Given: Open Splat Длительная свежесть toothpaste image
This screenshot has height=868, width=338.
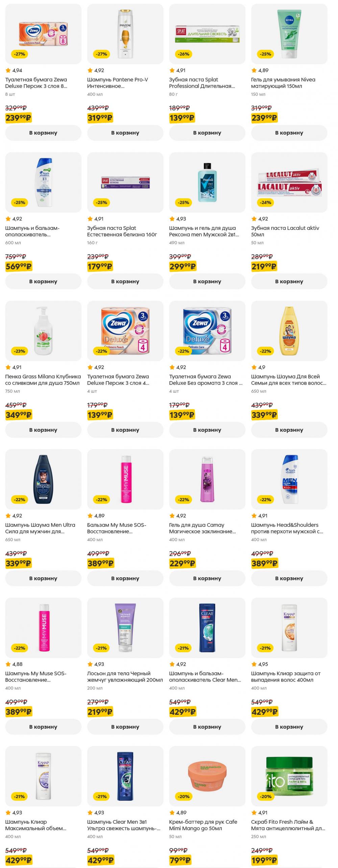Looking at the screenshot, I should pos(207,34).
